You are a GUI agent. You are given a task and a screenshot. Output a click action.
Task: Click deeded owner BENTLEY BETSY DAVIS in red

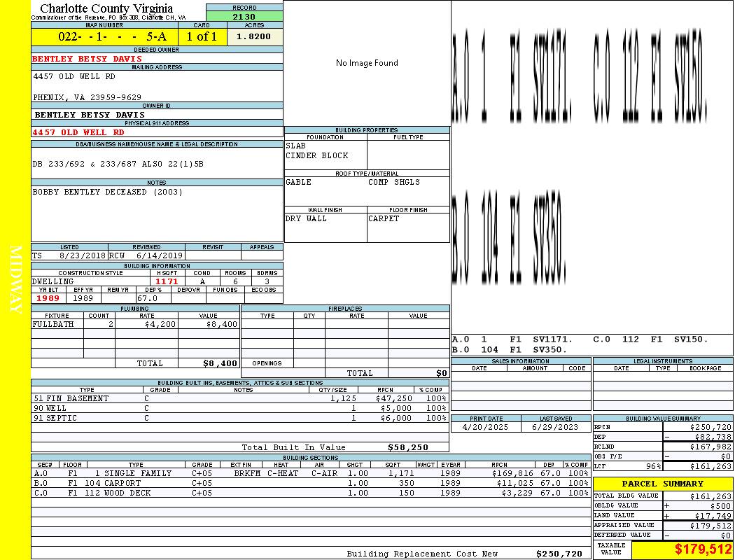(87, 59)
